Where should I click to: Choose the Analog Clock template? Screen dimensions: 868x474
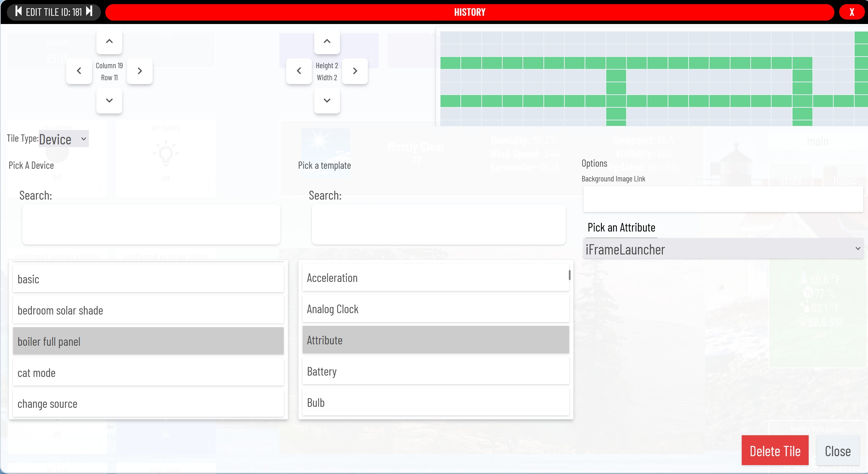click(435, 309)
